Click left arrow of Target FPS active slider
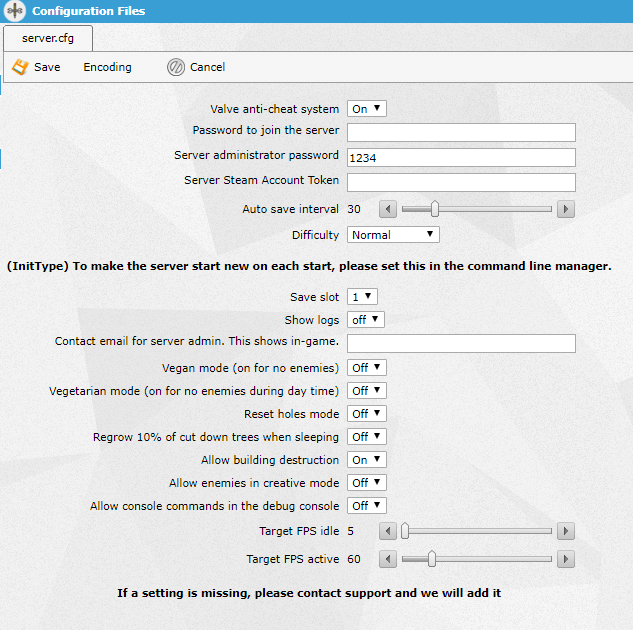The width and height of the screenshot is (633, 630). [388, 559]
